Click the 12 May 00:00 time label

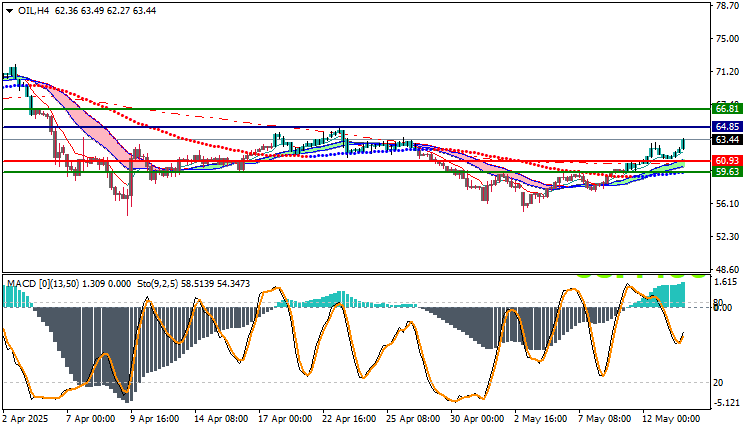[x=671, y=419]
